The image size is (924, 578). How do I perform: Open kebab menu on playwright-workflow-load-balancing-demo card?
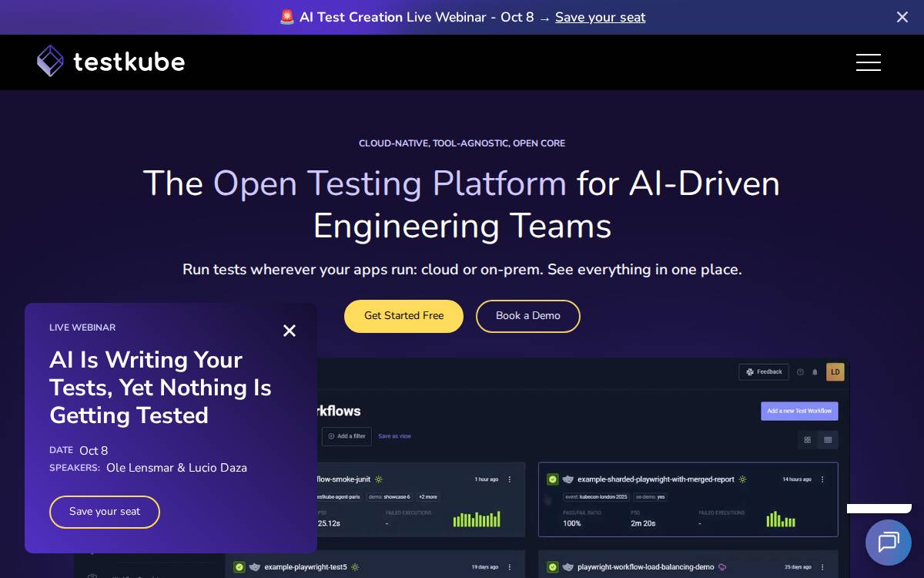pyautogui.click(x=822, y=567)
